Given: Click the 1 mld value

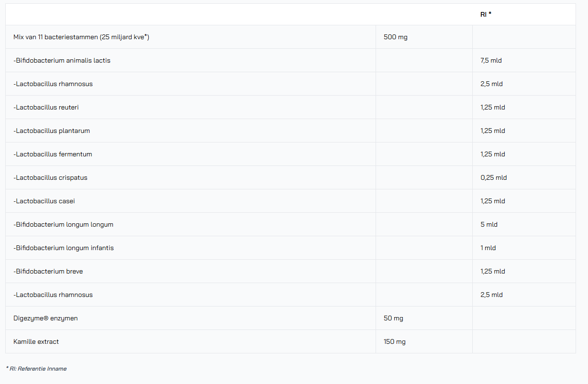Looking at the screenshot, I should 488,248.
